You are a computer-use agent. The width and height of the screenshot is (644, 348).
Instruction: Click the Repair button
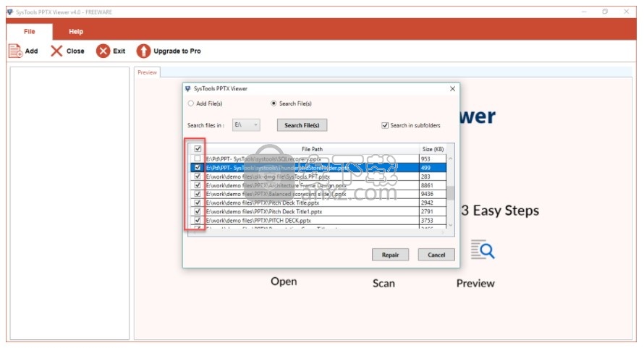[390, 255]
